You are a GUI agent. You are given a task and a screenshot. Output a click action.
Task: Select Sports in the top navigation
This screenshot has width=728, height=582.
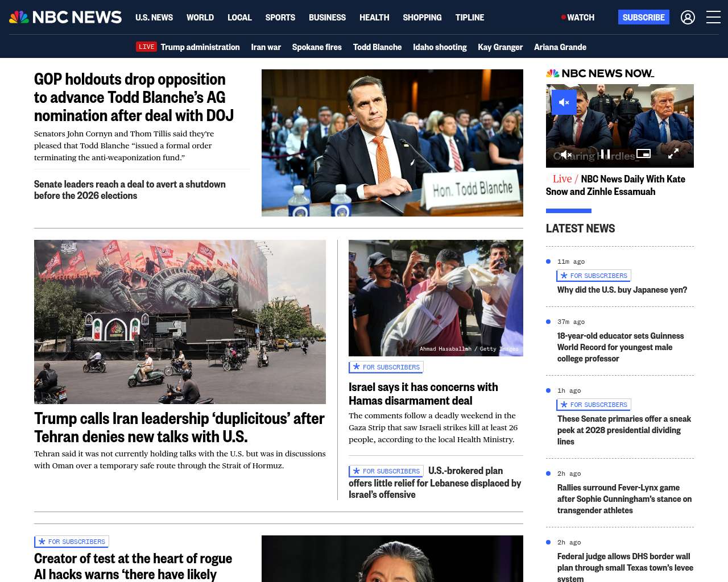(x=280, y=18)
